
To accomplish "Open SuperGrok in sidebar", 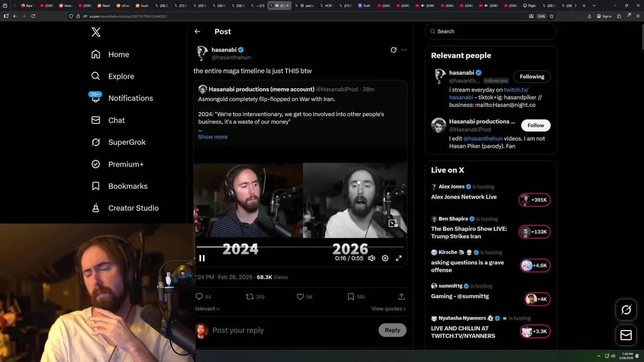I will (118, 142).
